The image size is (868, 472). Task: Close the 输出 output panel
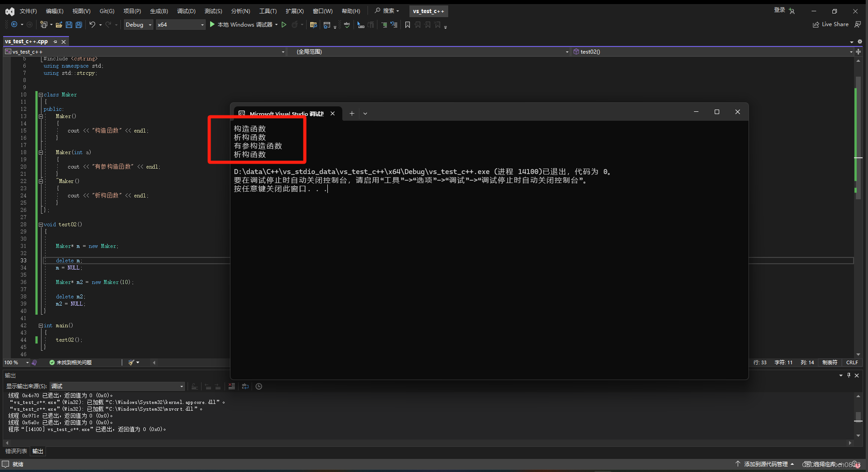point(857,375)
